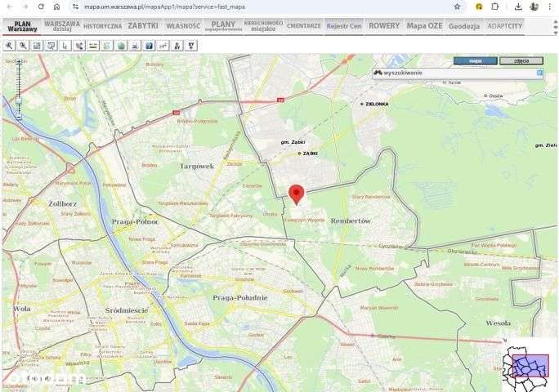
Task: Click the sixth map toolbar icon with pointer
Action: [79, 46]
